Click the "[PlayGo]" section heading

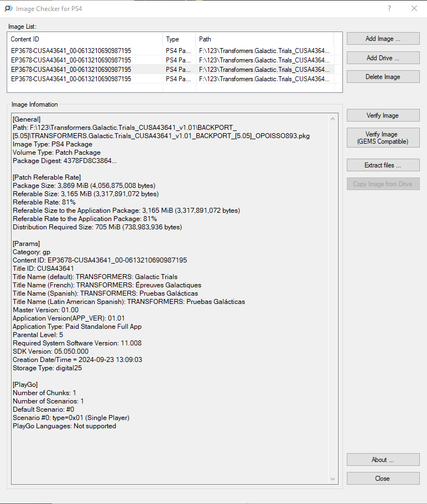click(25, 385)
